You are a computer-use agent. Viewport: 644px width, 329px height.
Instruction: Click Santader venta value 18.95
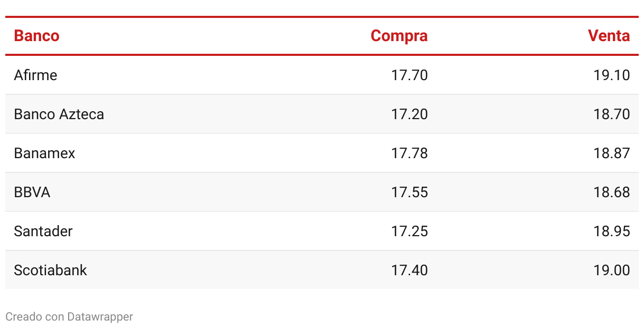(x=612, y=231)
